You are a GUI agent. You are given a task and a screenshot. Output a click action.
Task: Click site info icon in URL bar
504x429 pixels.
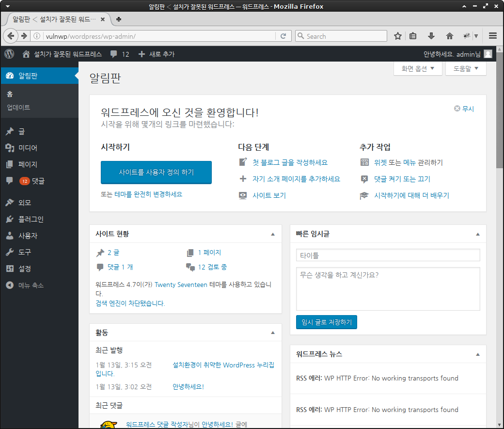37,36
